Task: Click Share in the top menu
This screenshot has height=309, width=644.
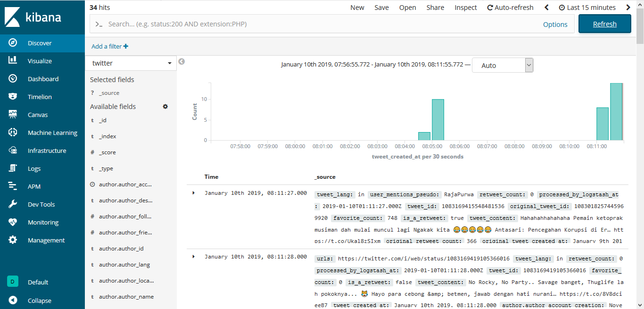Action: pyautogui.click(x=435, y=8)
